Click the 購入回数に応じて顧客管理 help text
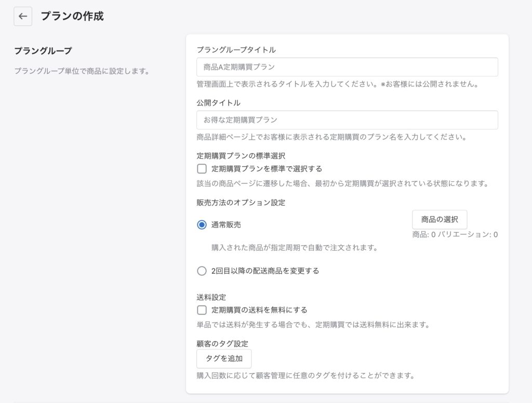 coord(305,375)
